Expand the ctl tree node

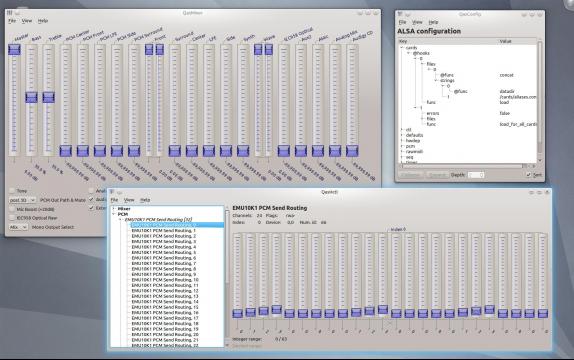click(402, 130)
